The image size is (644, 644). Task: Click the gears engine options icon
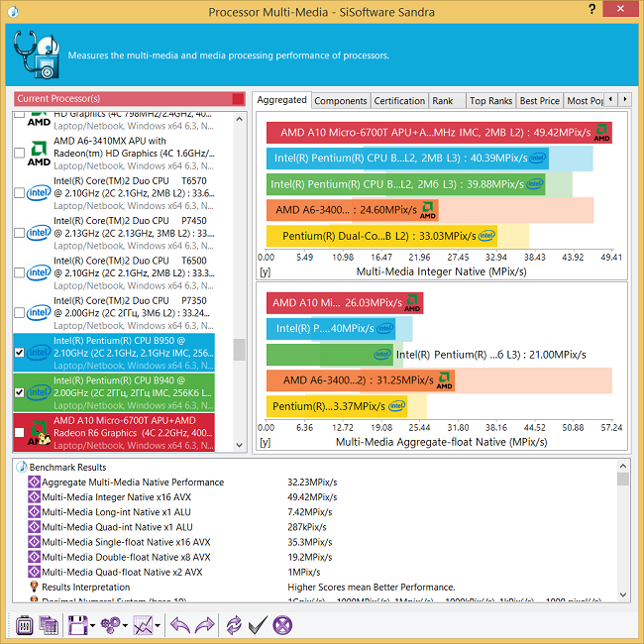click(x=111, y=625)
